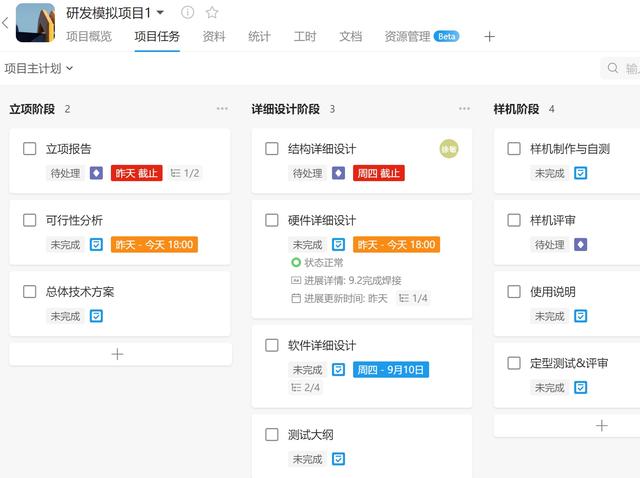Open the project name dropdown arrow
This screenshot has height=478, width=640.
161,13
